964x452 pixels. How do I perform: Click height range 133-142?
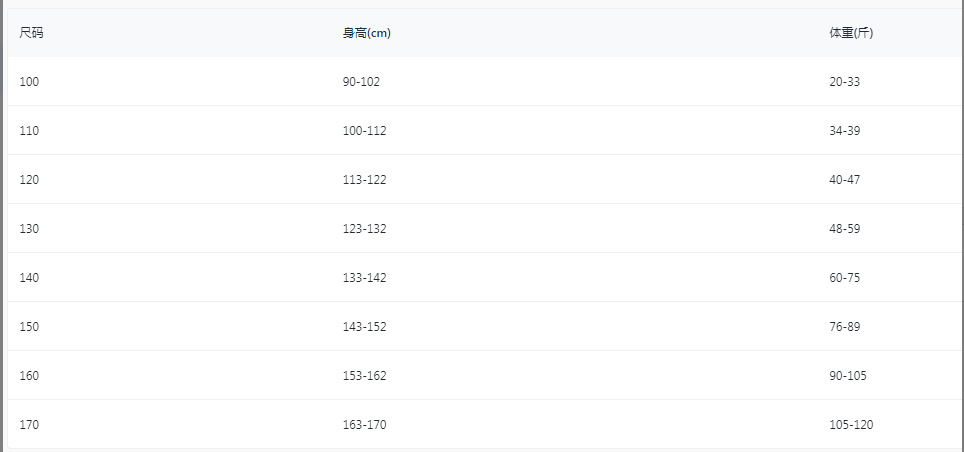pos(364,278)
